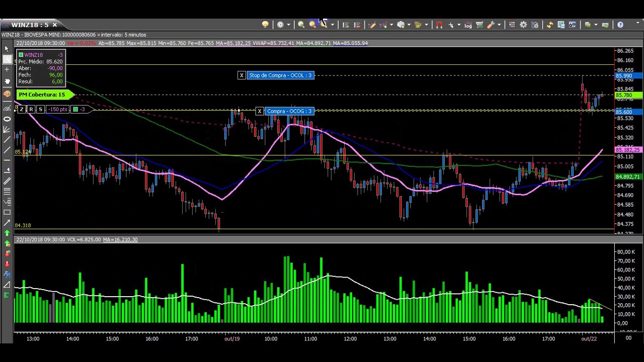
Task: Click the green square beside WINZ18 in the position box
Action: click(21, 55)
